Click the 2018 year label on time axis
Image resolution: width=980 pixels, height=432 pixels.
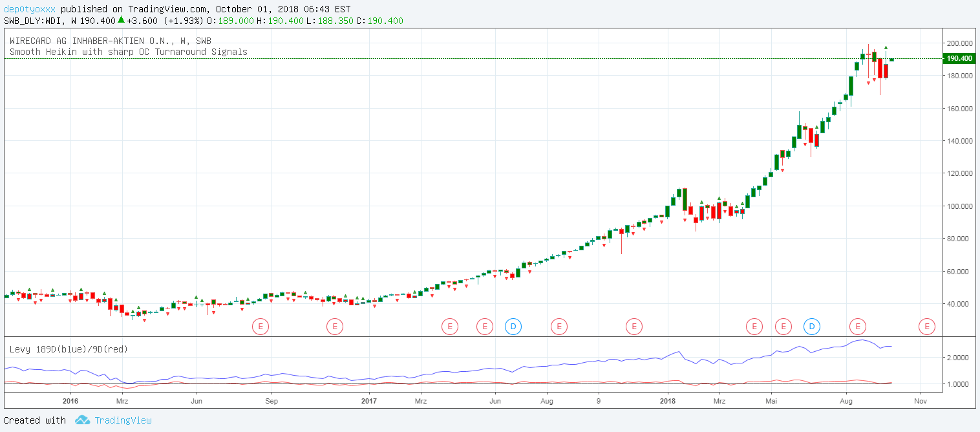click(668, 401)
